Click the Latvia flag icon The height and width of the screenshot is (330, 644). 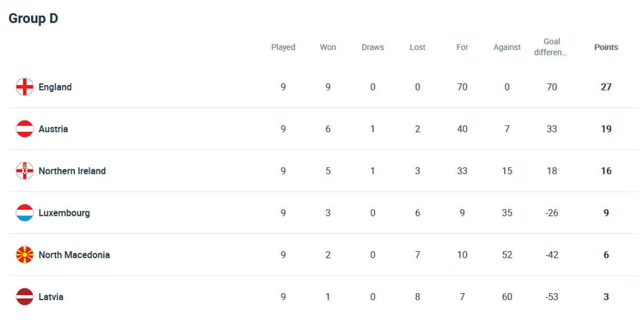[25, 297]
